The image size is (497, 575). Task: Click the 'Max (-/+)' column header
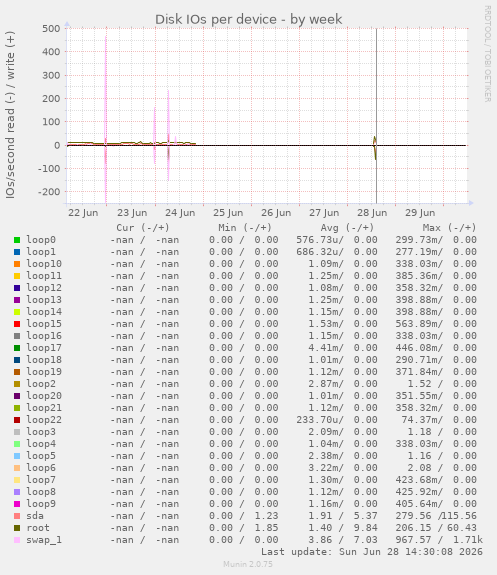coord(449,228)
